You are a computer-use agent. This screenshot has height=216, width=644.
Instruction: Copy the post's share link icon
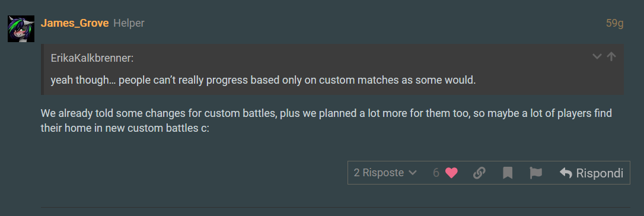[x=479, y=173]
